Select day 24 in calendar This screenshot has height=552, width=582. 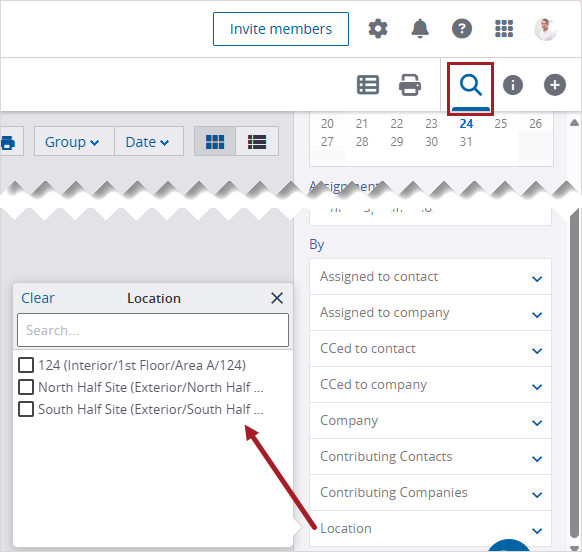coord(466,124)
